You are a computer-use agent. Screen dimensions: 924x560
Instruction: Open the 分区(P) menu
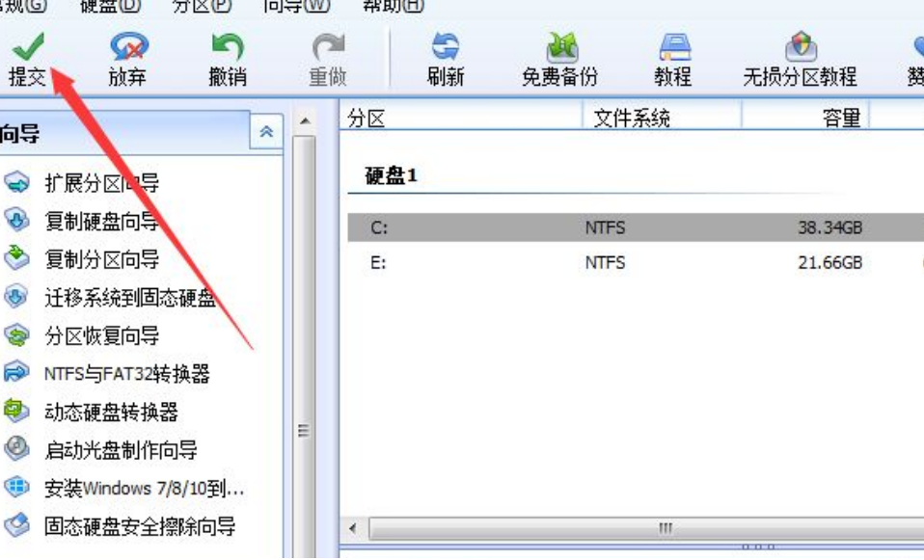pos(202,7)
